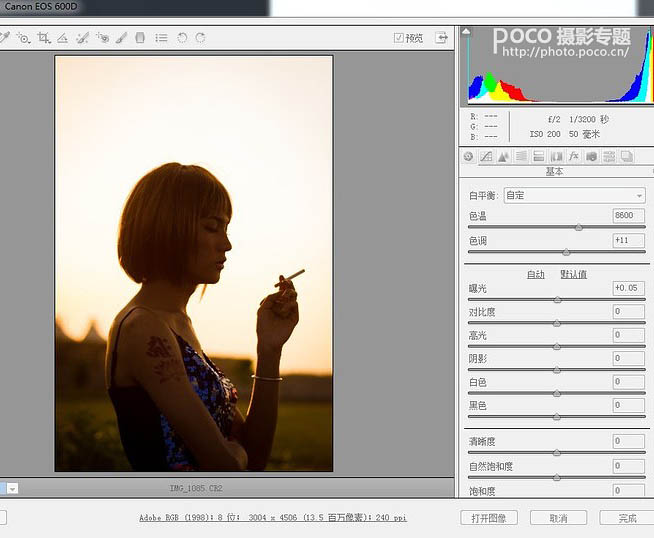The height and width of the screenshot is (538, 654).
Task: Click the 打开图像 button
Action: [489, 518]
